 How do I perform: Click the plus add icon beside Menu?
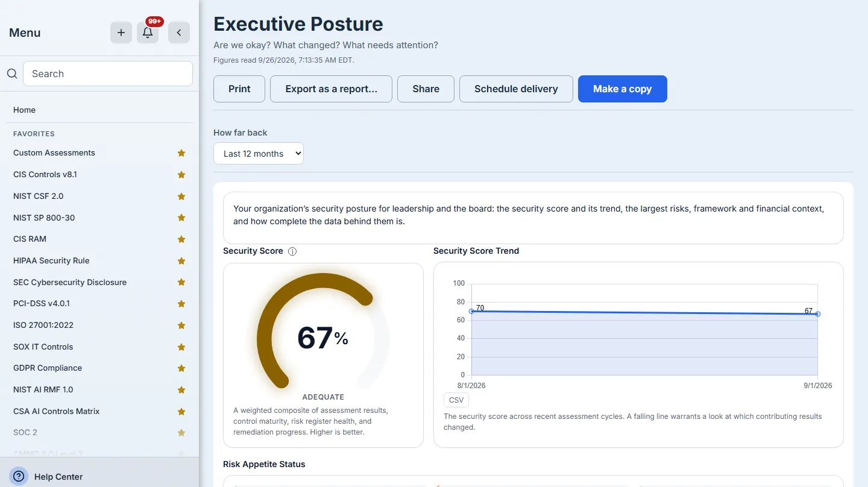click(121, 33)
